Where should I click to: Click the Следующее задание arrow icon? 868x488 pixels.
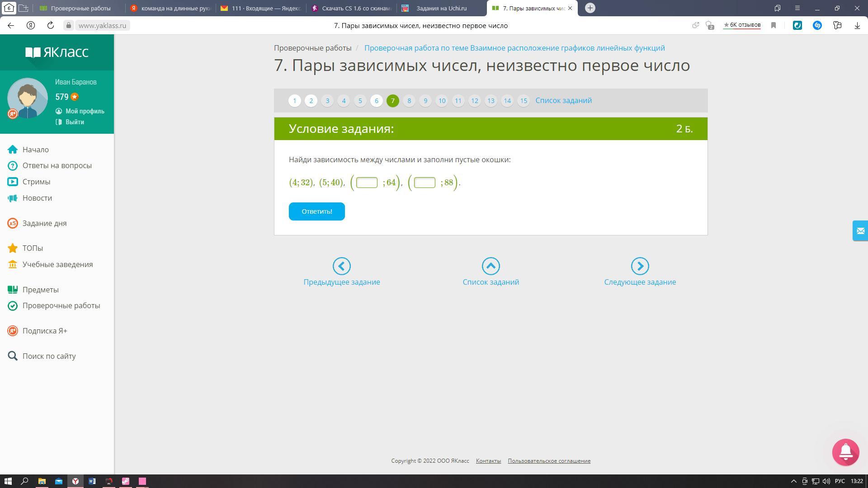(640, 266)
